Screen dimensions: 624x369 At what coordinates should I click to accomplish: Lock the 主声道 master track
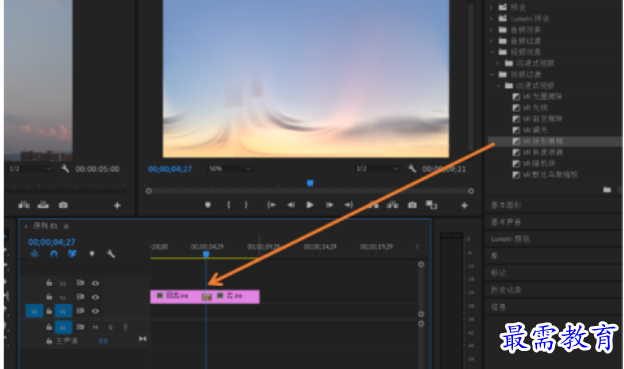point(49,341)
